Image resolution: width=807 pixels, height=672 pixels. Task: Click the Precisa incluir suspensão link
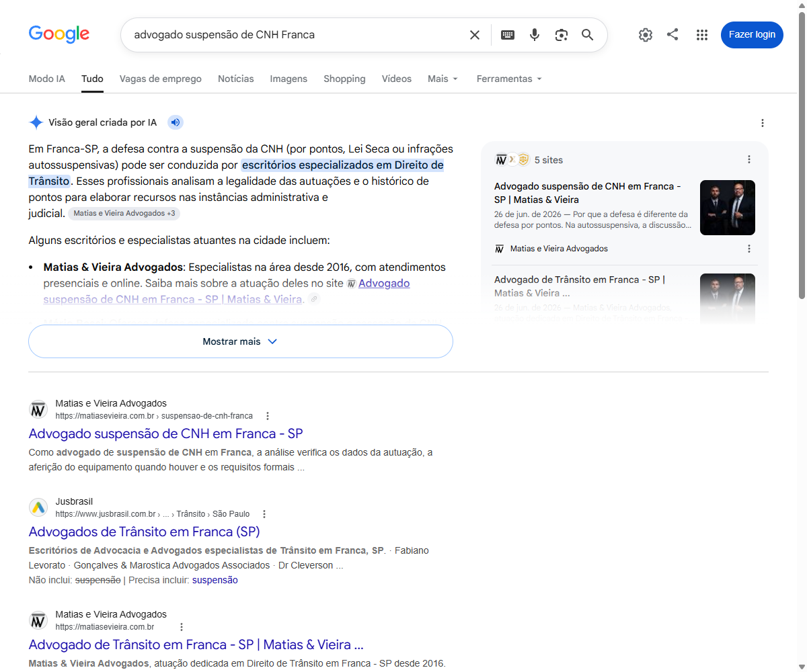coord(215,580)
